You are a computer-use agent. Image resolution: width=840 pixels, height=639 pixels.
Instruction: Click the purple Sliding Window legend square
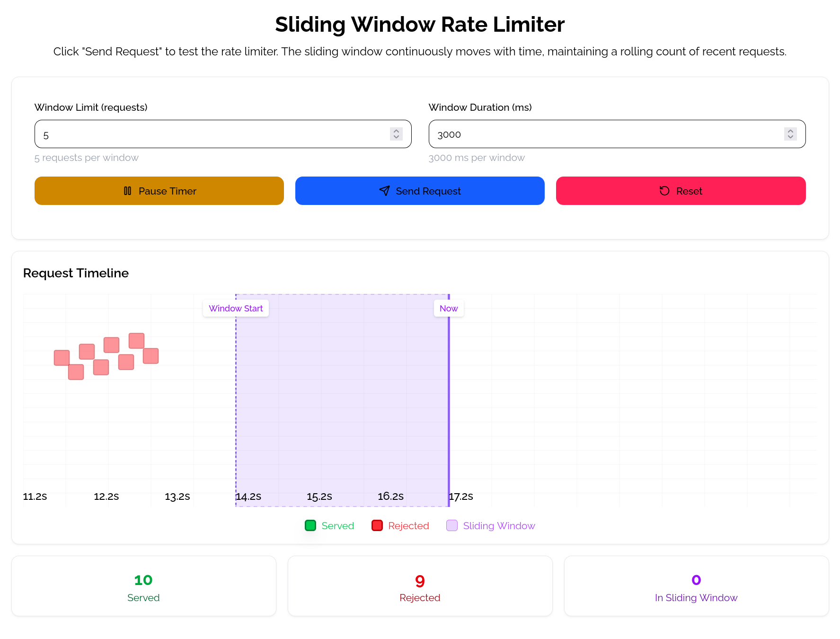pyautogui.click(x=451, y=525)
